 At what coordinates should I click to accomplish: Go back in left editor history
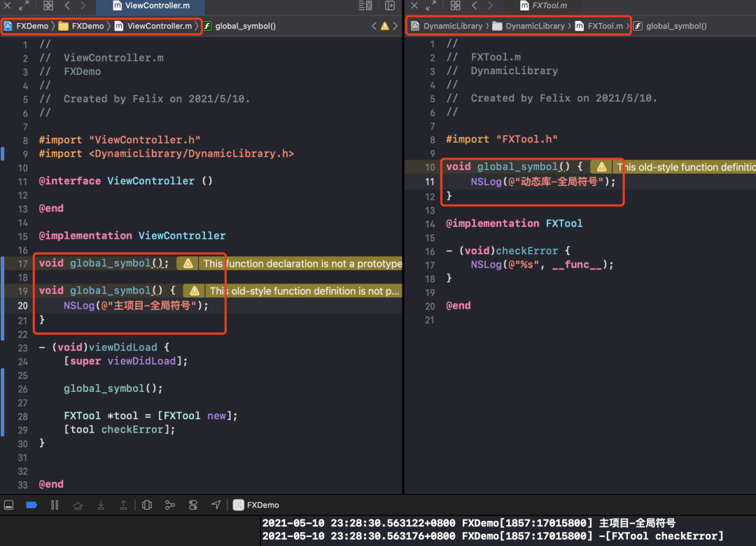(67, 6)
